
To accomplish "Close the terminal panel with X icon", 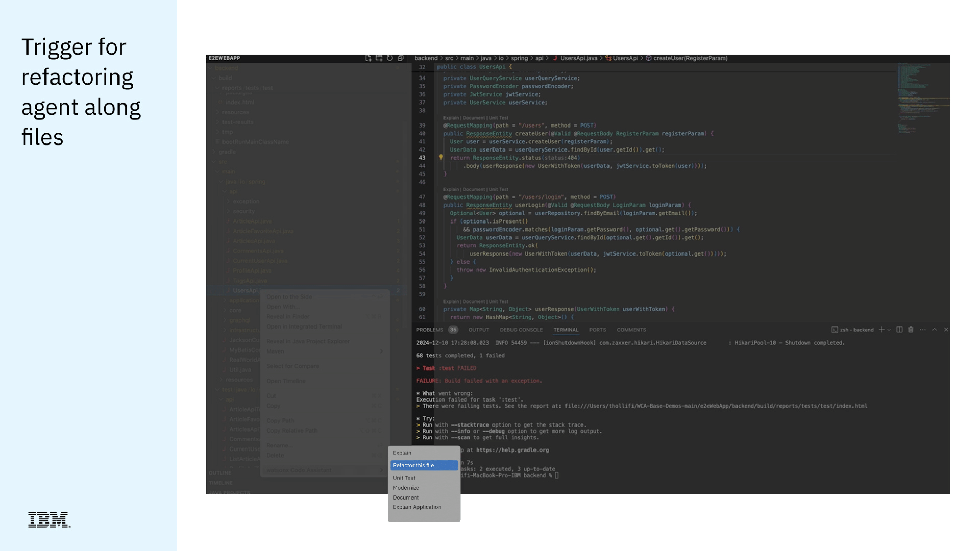I will tap(946, 329).
